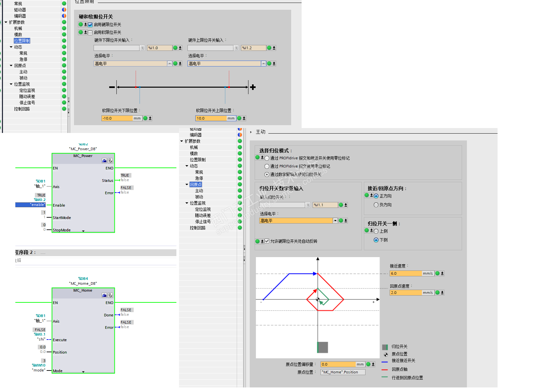537x392 pixels.
Task: Choose the 正方向 approach direction radio
Action: tap(376, 196)
